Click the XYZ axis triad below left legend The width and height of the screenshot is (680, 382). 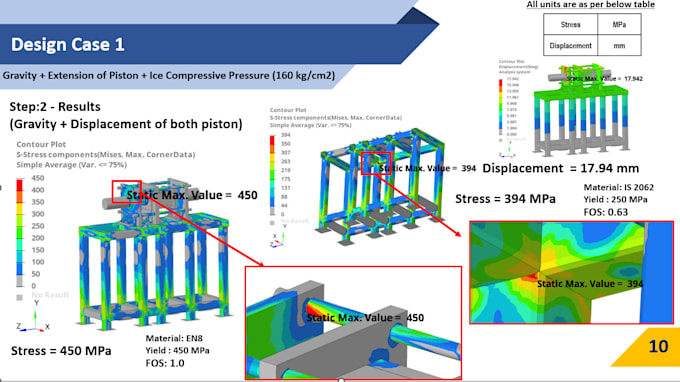click(33, 317)
